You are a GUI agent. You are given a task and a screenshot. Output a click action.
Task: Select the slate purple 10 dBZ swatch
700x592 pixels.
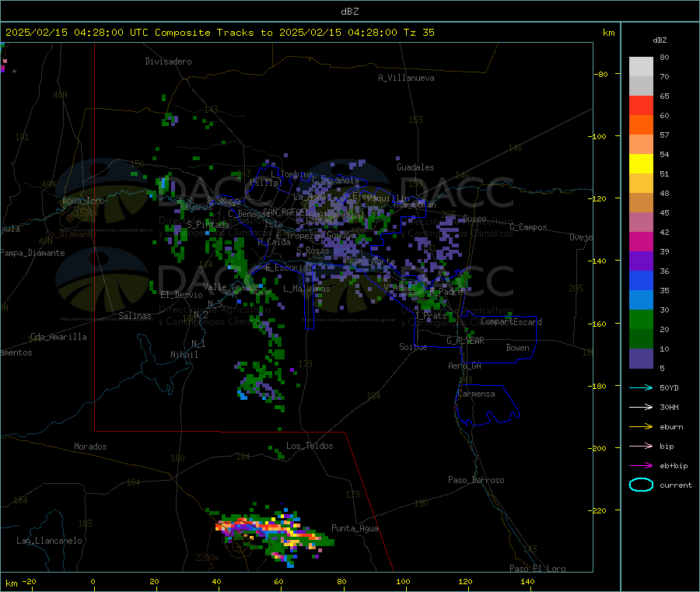coord(641,359)
